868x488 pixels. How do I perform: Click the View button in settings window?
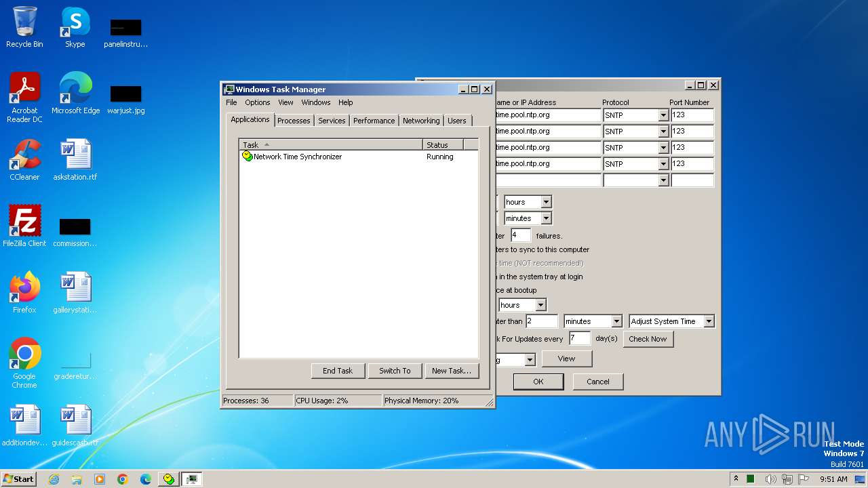566,359
